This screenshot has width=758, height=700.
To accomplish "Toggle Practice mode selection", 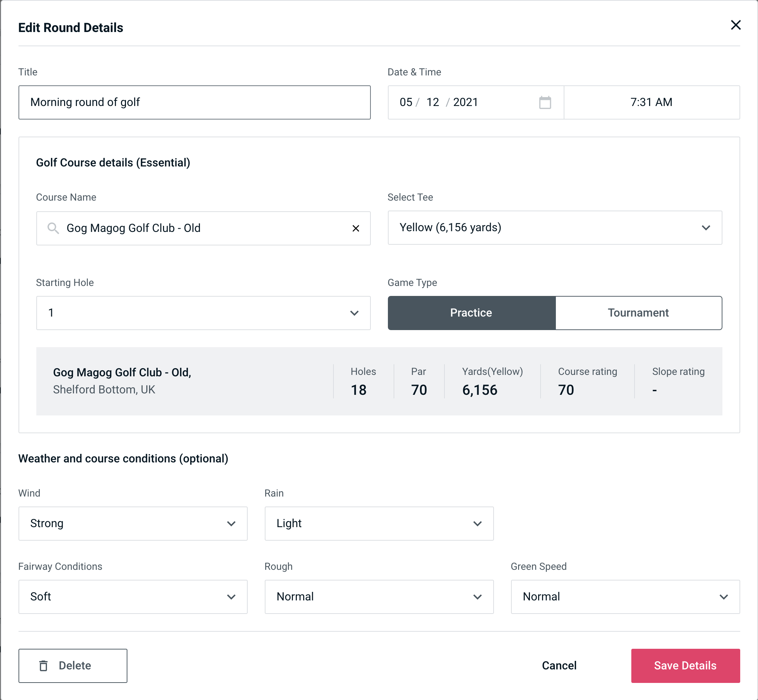I will click(472, 313).
